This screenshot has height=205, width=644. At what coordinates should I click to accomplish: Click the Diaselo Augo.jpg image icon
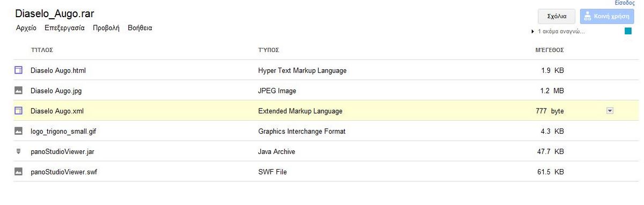(18, 91)
